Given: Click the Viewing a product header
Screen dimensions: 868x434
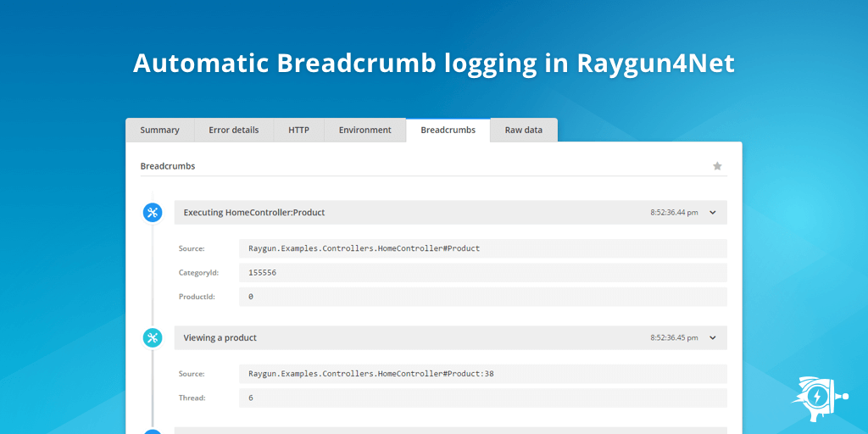Looking at the screenshot, I should [451, 337].
